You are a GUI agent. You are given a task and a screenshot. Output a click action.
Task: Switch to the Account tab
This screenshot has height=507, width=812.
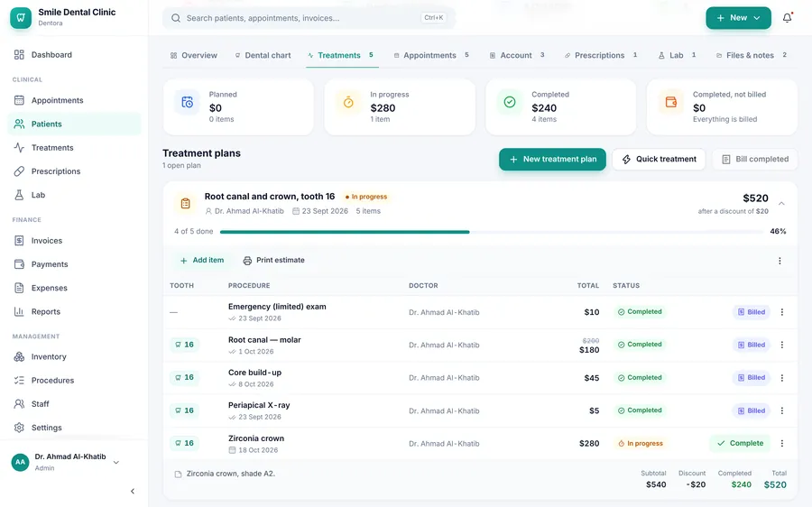(x=517, y=55)
